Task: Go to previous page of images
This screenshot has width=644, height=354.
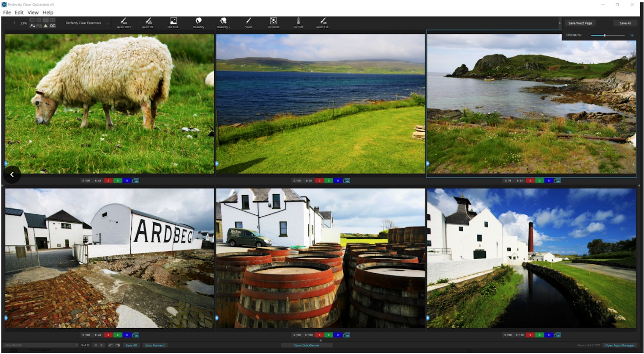Action: coord(96,345)
